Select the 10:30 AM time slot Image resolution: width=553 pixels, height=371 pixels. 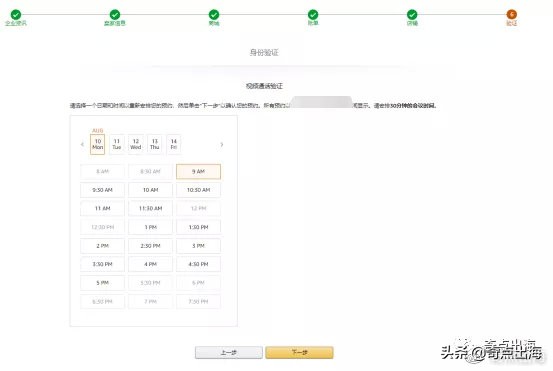[x=199, y=190]
